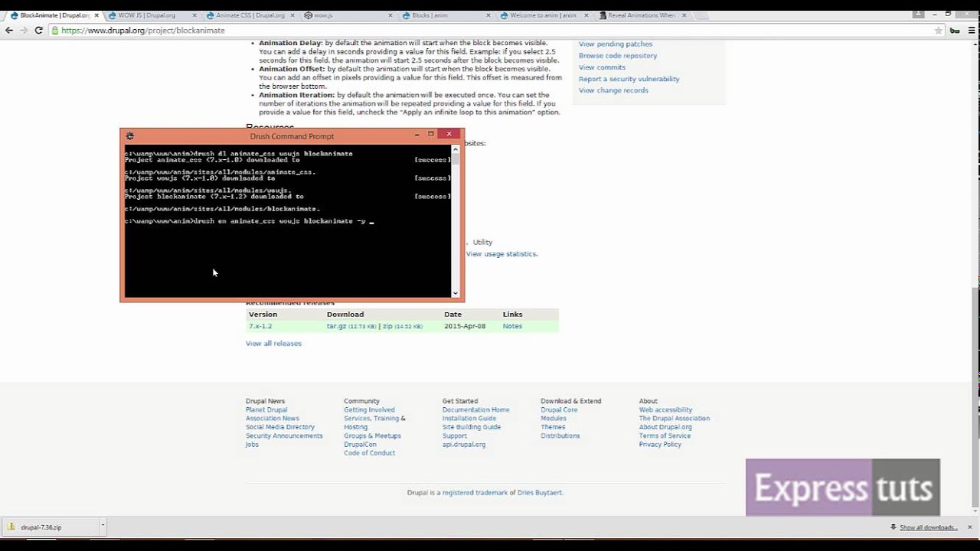Open Privacy Policy footer link
Viewport: 980px width, 551px height.
coord(660,445)
